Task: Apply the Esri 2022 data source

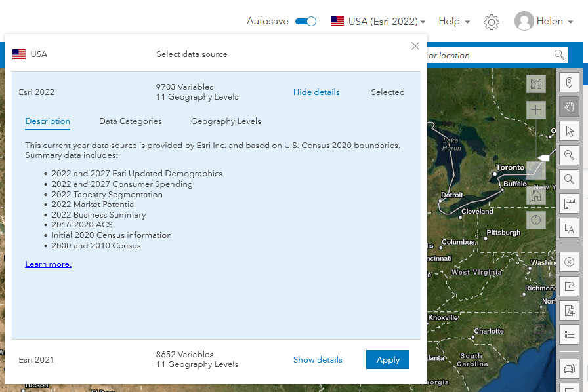Action: (387, 359)
